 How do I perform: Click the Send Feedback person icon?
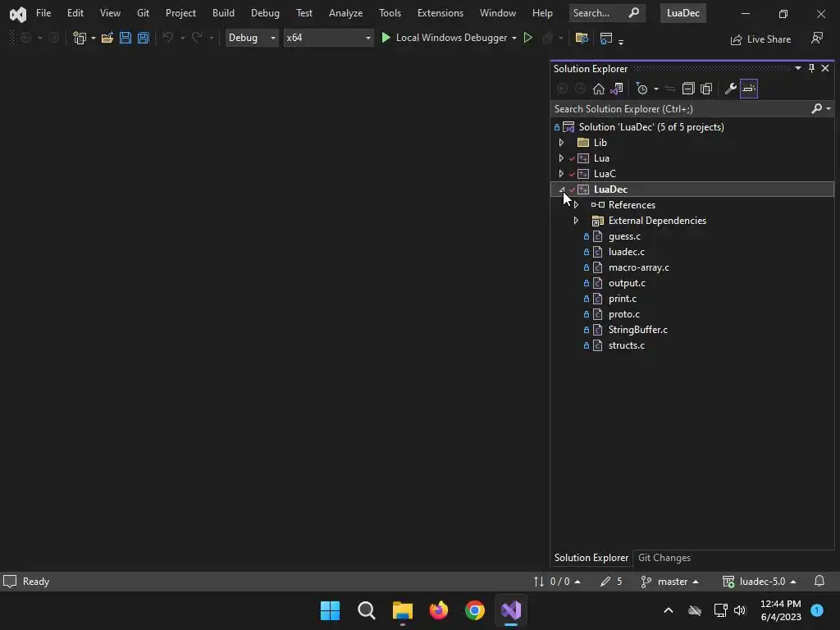coord(817,39)
